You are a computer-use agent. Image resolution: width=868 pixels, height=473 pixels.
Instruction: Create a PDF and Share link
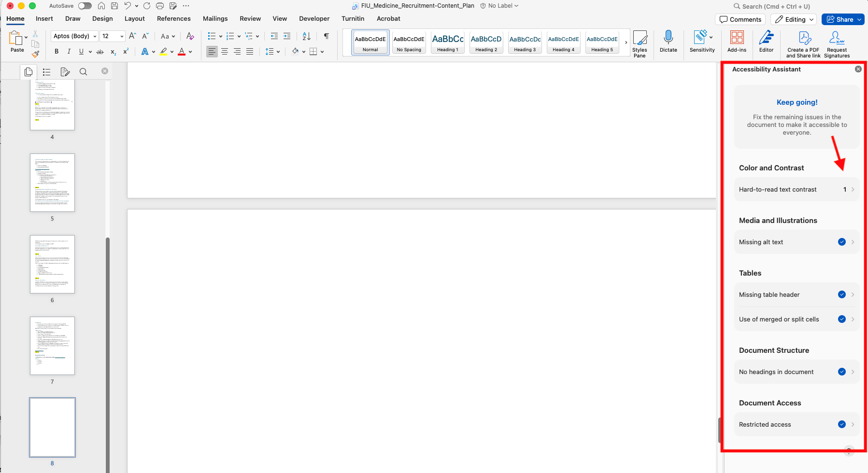coord(803,44)
